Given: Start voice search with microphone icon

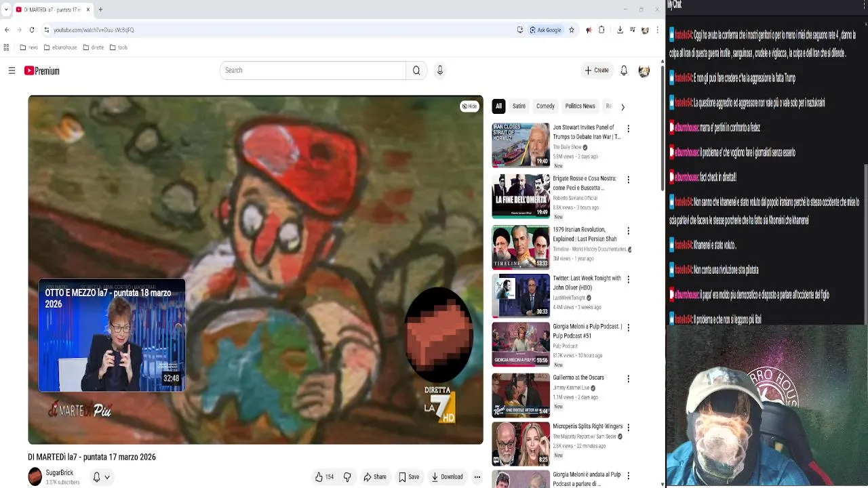Looking at the screenshot, I should 440,70.
